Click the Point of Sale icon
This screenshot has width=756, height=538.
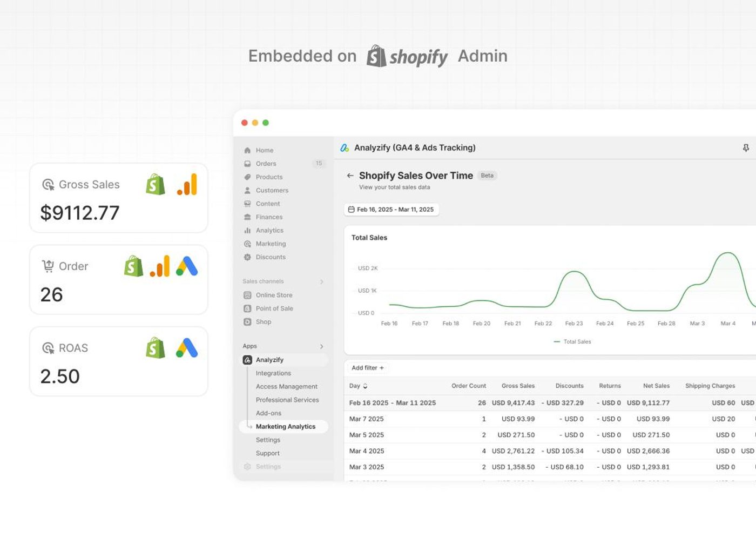pos(247,308)
